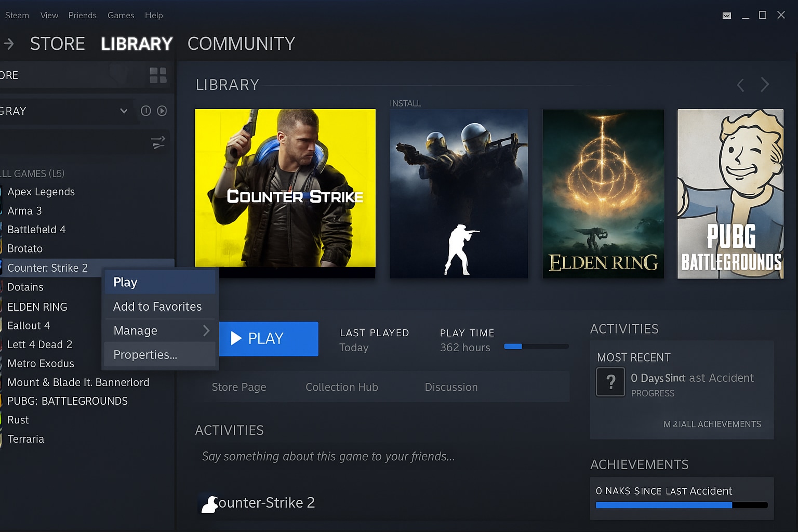Click the activity post text field
The width and height of the screenshot is (798, 532).
[382, 457]
